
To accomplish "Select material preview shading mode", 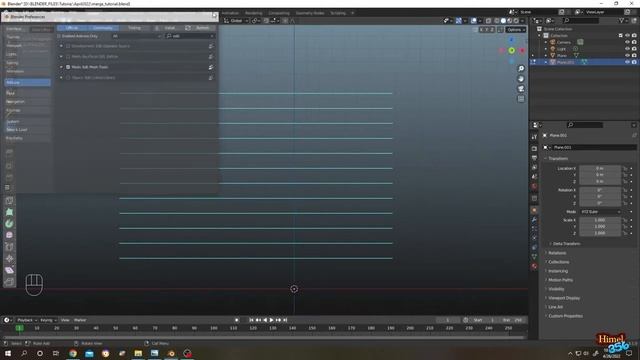I will point(509,20).
